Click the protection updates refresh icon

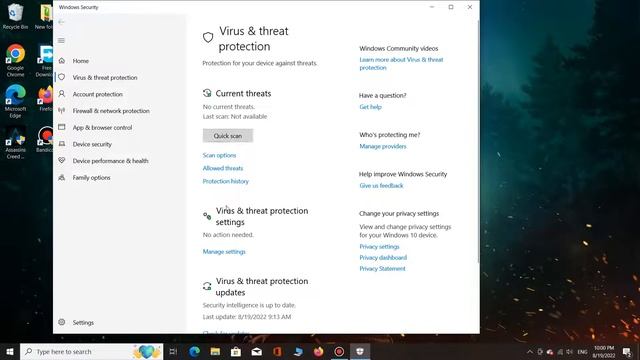tap(207, 286)
